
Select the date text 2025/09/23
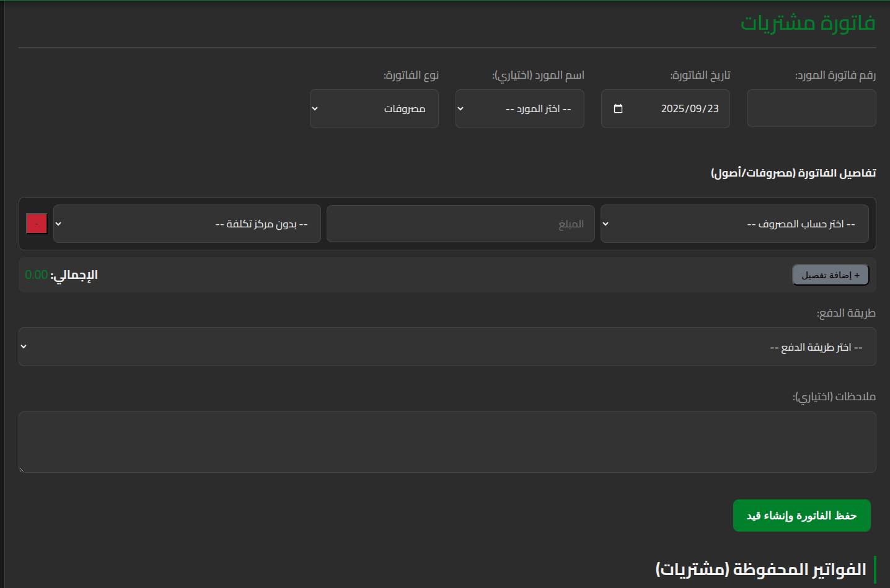coord(689,109)
